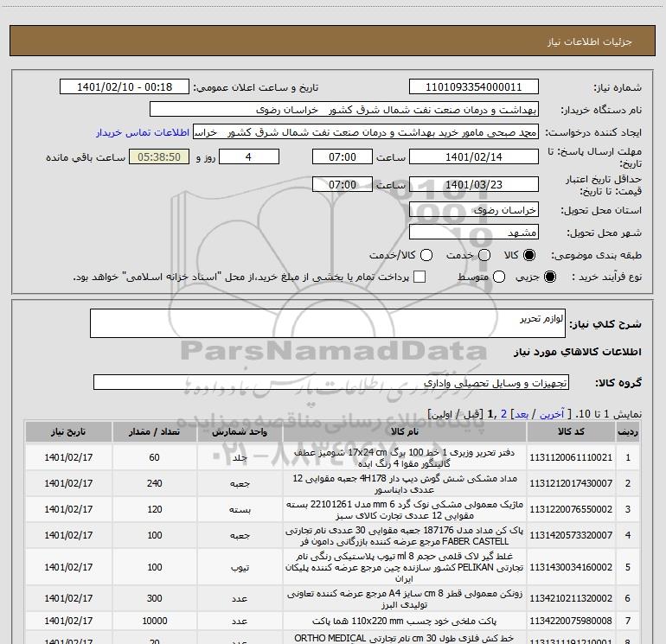Click quantity 300 in زونکن row
The width and height of the screenshot is (666, 644).
coord(155,598)
